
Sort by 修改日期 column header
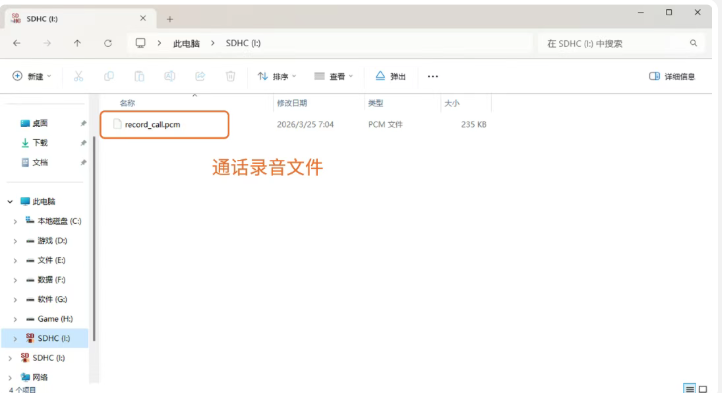coord(292,103)
